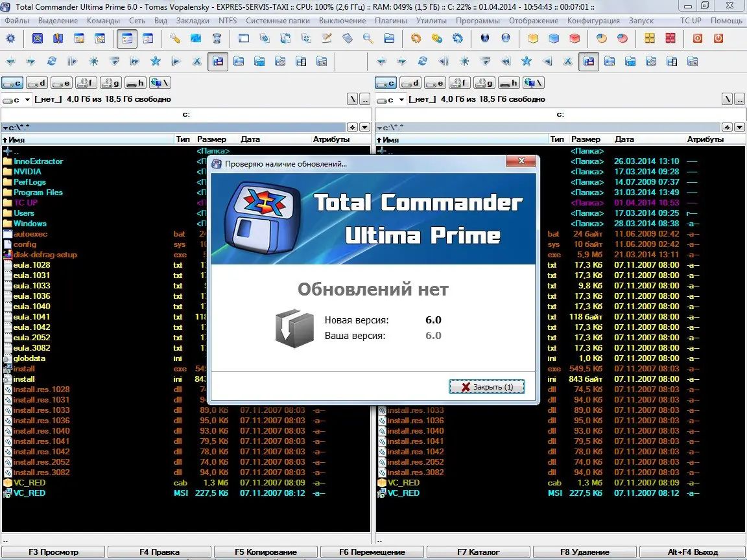The image size is (747, 560).
Task: Click the refresh arrows icon in the lower toolbar
Action: (52, 62)
